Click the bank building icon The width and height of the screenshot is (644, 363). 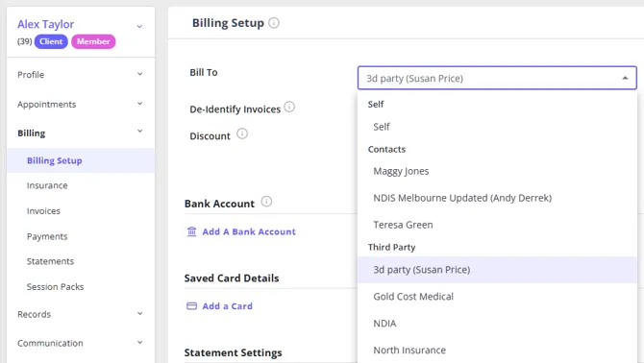tap(192, 231)
